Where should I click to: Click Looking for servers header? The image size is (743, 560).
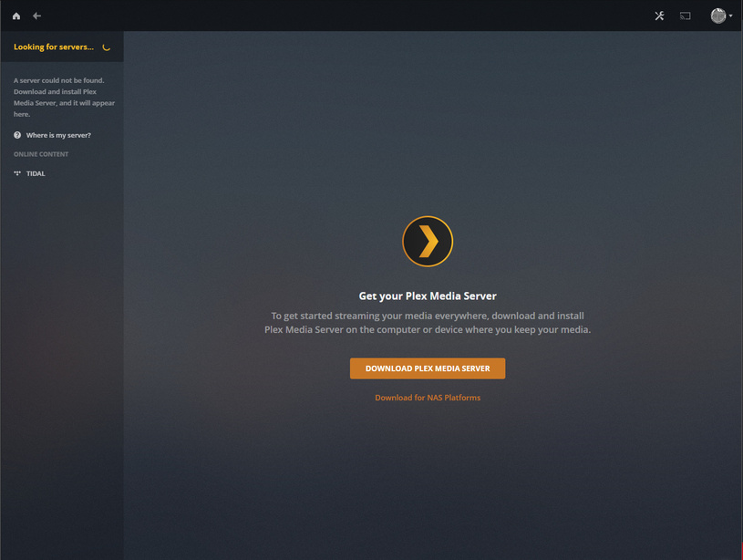click(x=54, y=47)
